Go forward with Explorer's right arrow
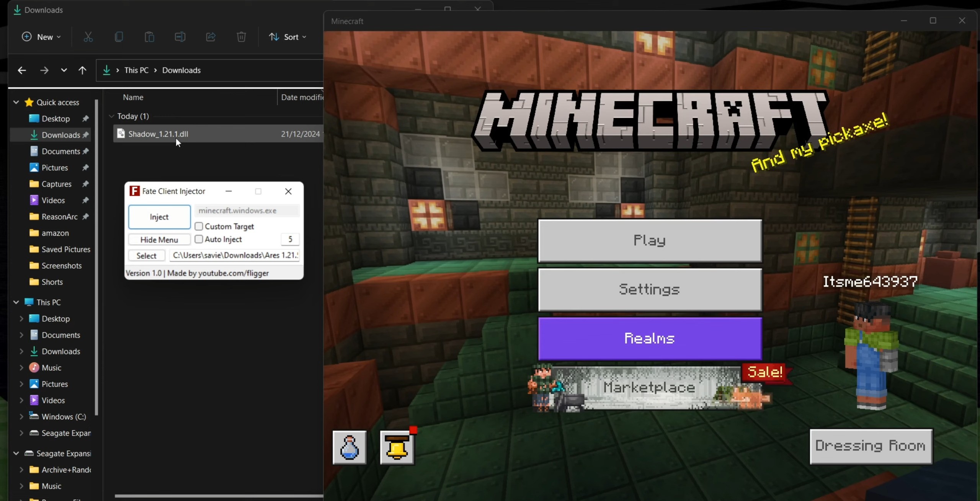 44,70
